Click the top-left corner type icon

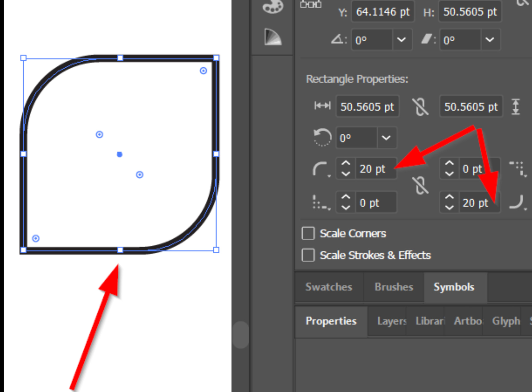[x=321, y=169]
